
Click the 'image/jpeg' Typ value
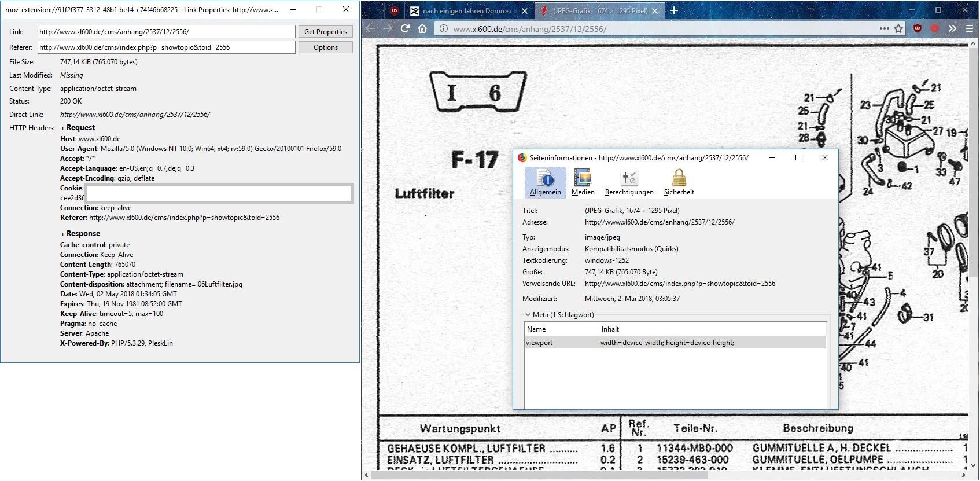point(602,237)
